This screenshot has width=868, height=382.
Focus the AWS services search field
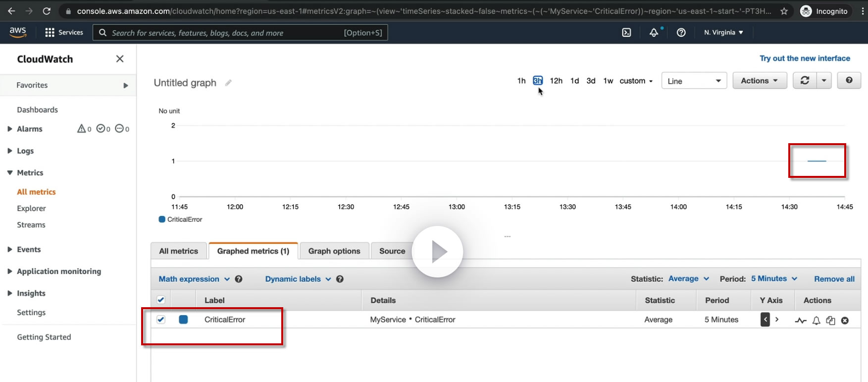(x=240, y=33)
